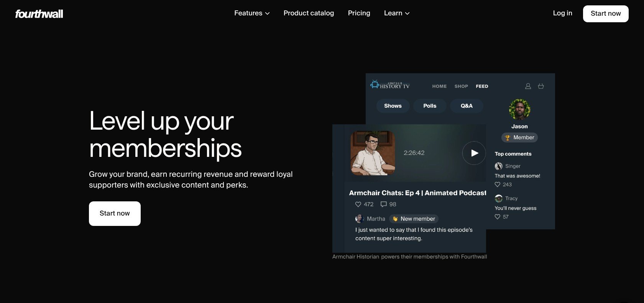This screenshot has height=303, width=644.
Task: Click the Armchair Historian caption text
Action: coord(409,257)
